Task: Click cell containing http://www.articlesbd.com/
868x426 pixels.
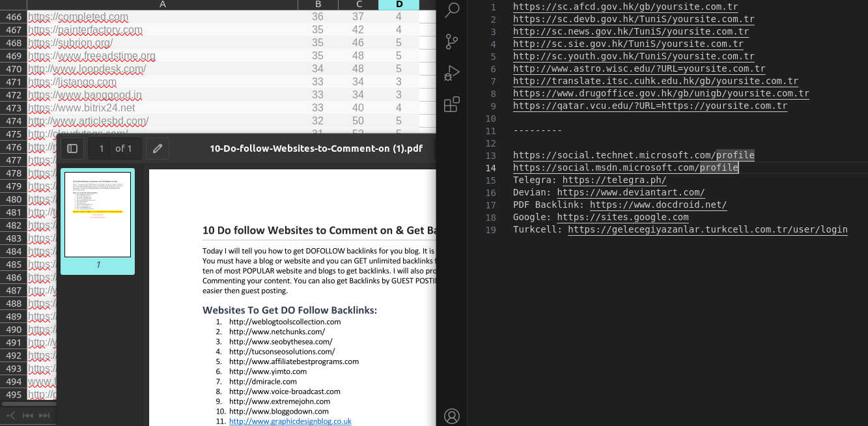Action: [x=162, y=121]
